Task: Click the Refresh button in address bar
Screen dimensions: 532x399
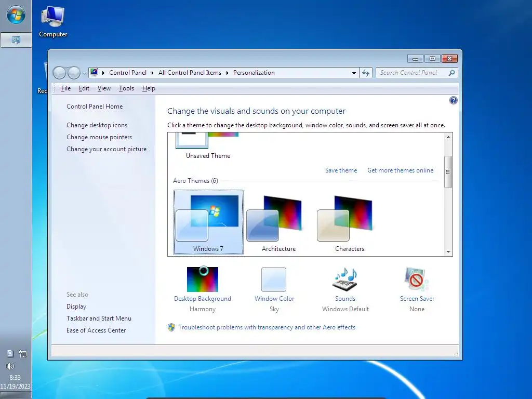Action: (x=366, y=73)
